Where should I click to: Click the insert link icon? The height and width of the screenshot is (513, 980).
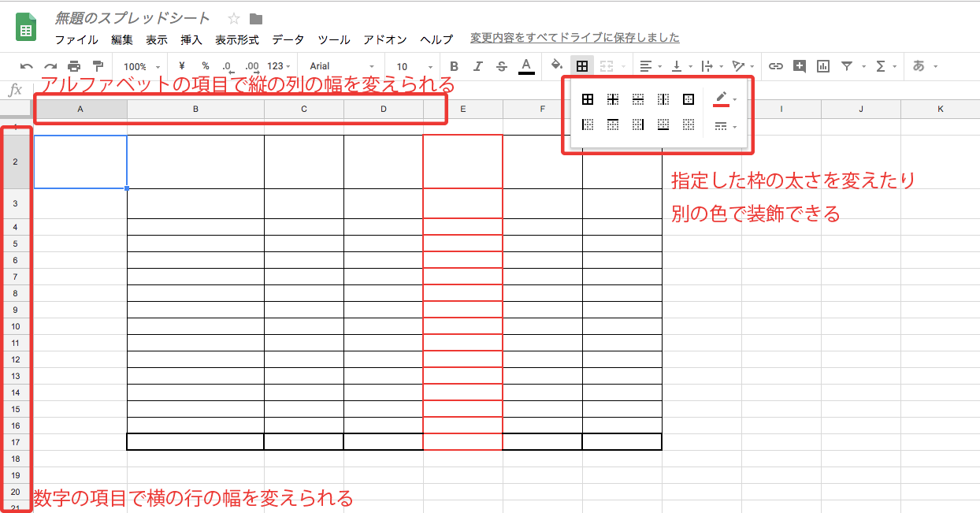(x=776, y=66)
